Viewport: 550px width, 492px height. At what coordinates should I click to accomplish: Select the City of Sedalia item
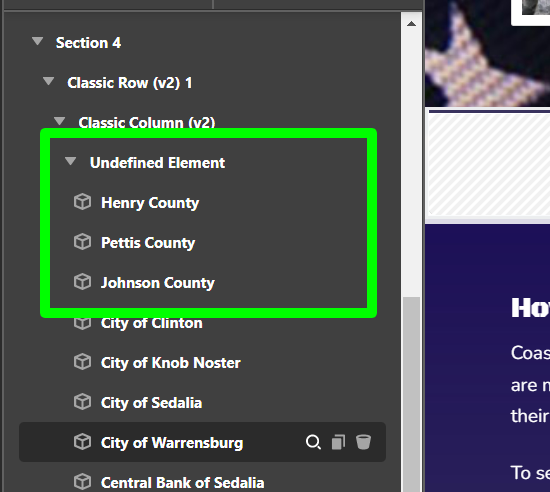152,403
